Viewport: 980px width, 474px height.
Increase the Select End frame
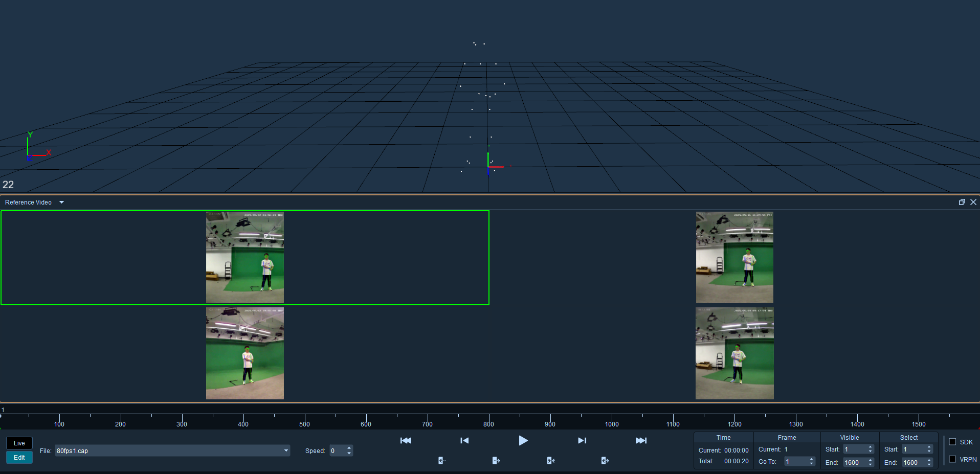(x=929, y=460)
